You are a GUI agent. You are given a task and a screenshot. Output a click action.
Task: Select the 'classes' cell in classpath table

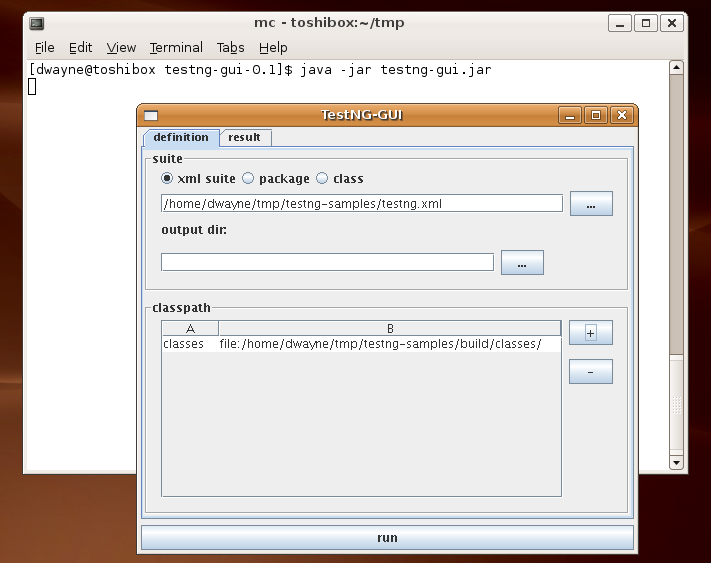(x=190, y=344)
